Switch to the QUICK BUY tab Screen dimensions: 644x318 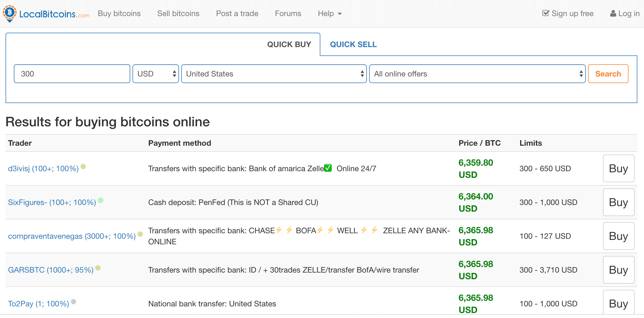click(x=289, y=44)
